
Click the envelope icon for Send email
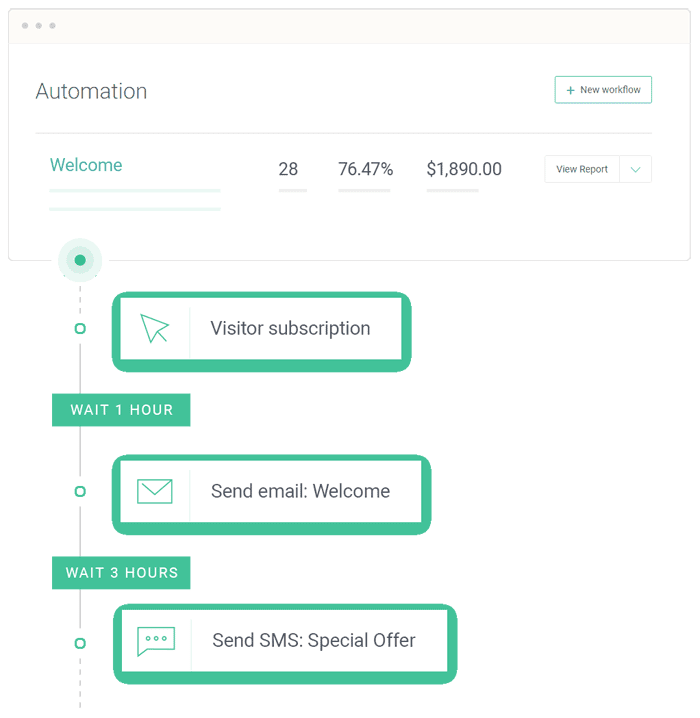click(155, 491)
